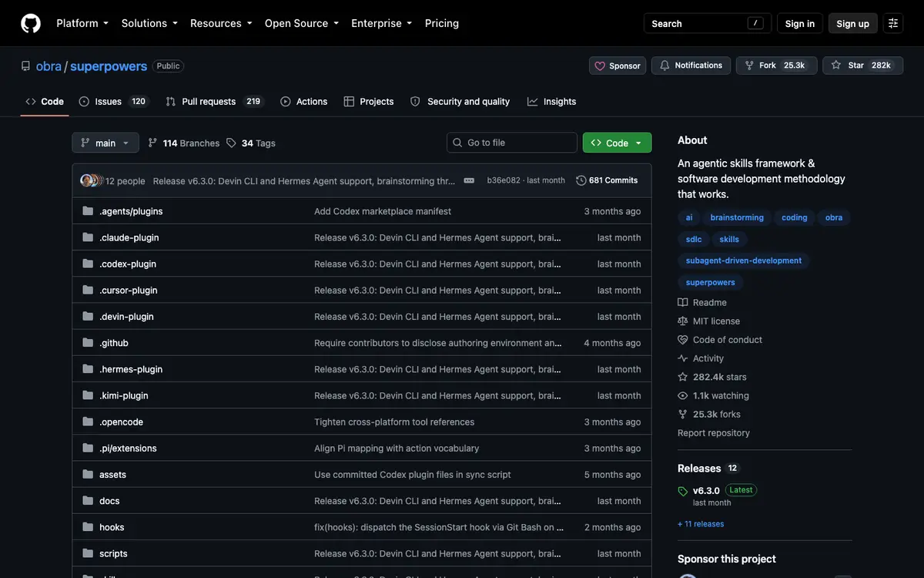Click Report repository link
This screenshot has height=578, width=924.
[x=714, y=433]
